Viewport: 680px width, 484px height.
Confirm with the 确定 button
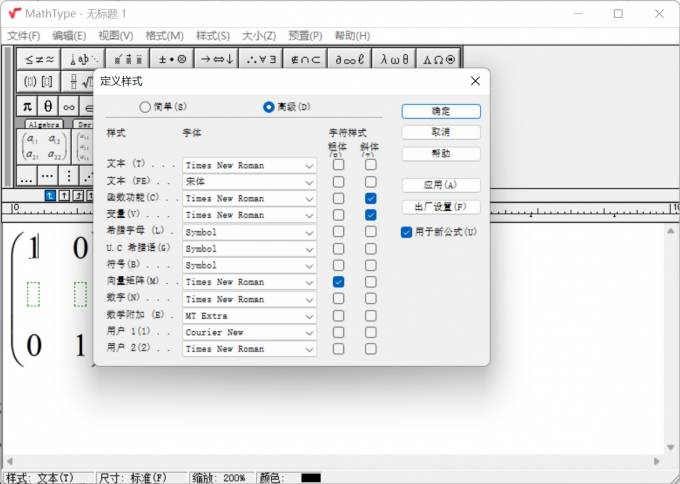(x=441, y=111)
